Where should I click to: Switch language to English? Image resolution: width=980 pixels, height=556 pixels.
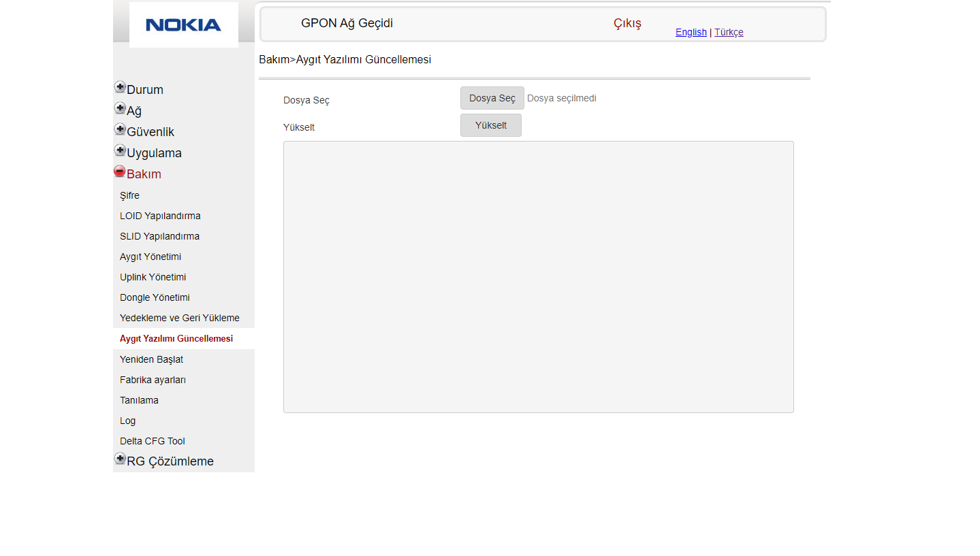[x=691, y=32]
